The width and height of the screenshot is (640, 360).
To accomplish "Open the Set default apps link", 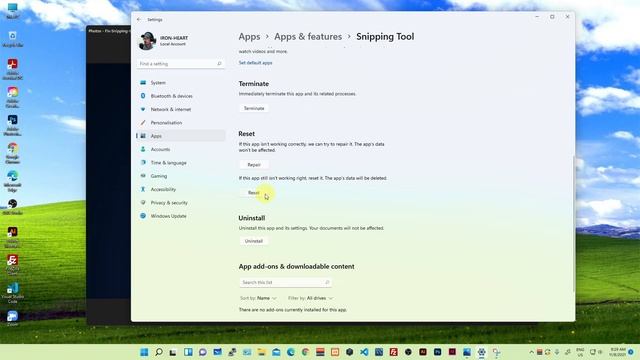I will point(256,63).
